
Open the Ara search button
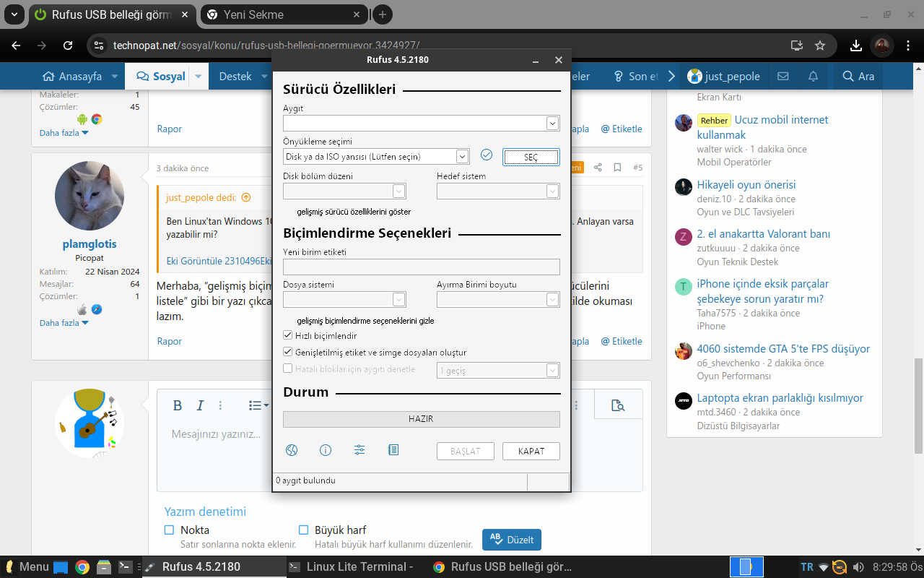point(857,76)
